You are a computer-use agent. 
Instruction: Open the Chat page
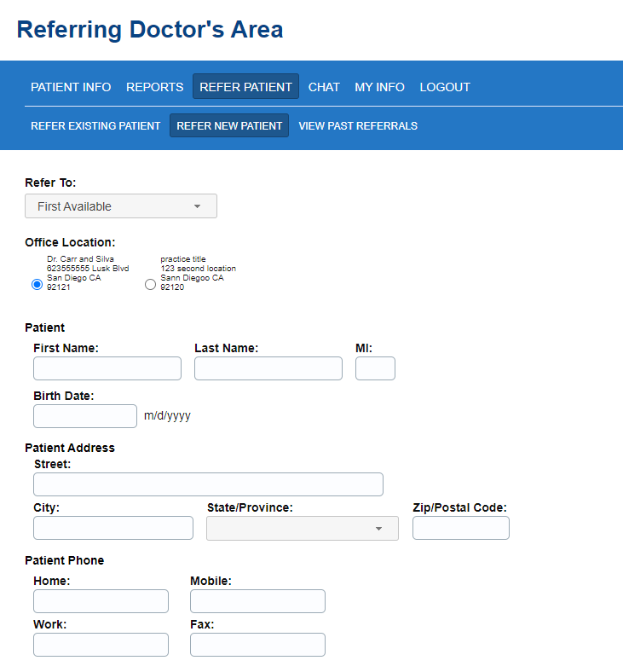tap(324, 87)
